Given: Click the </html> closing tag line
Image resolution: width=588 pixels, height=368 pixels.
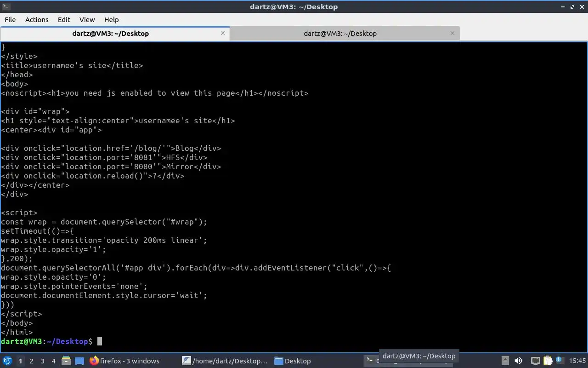Looking at the screenshot, I should coord(17,332).
